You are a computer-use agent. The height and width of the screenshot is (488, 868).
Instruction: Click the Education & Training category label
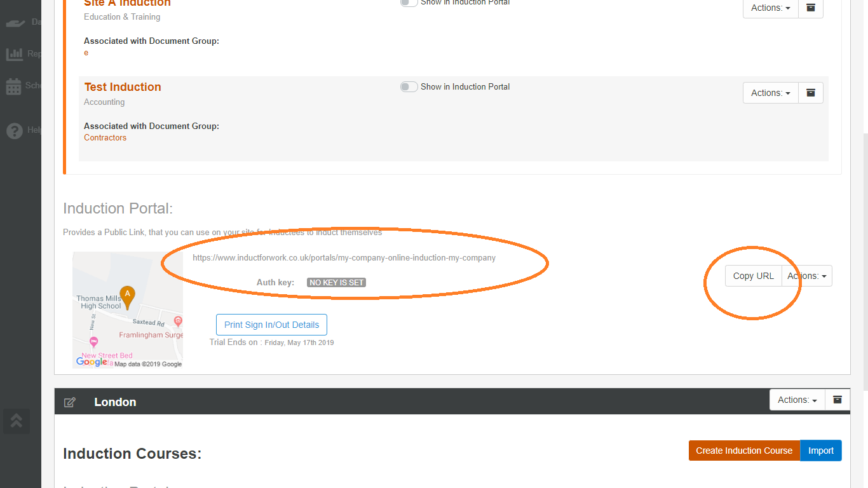[x=122, y=17]
